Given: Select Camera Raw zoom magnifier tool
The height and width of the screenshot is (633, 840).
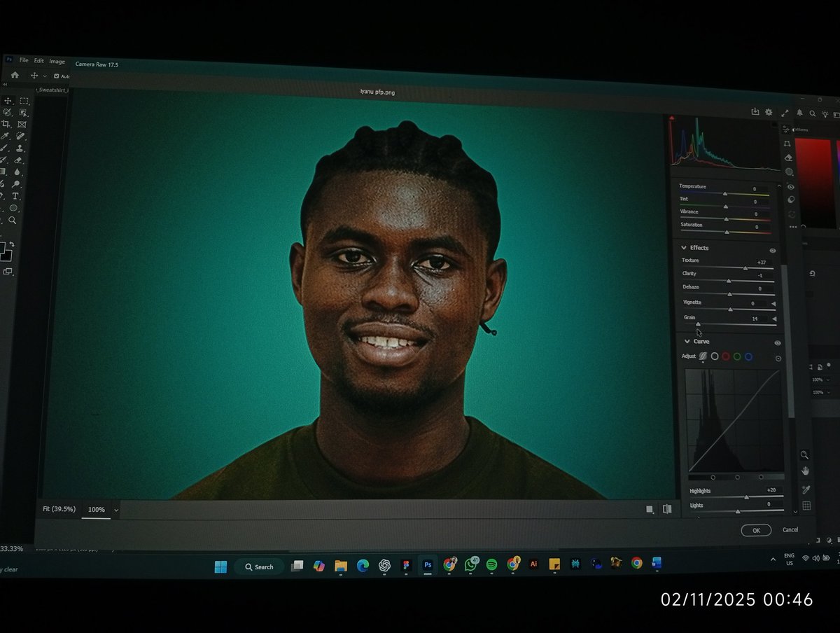Looking at the screenshot, I should 804,455.
